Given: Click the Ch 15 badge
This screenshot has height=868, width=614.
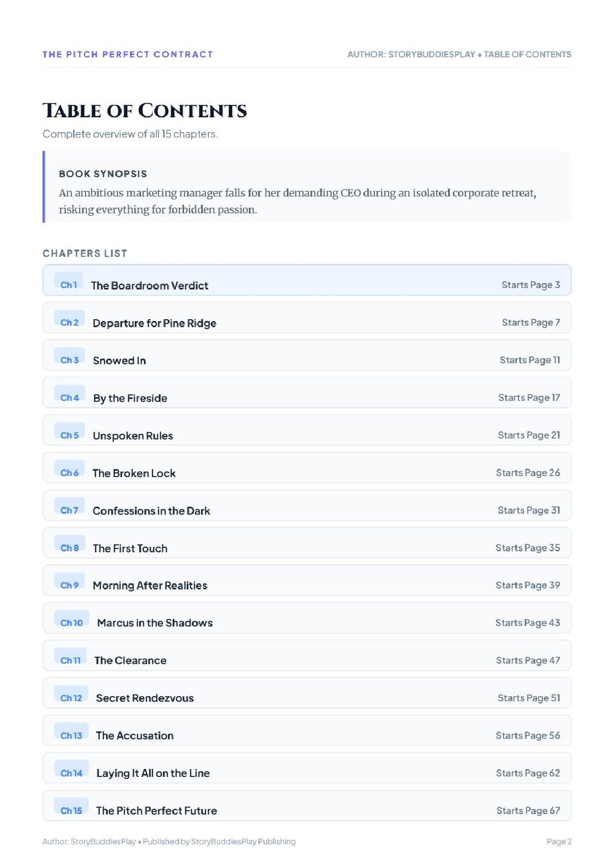Looking at the screenshot, I should click(x=71, y=808).
